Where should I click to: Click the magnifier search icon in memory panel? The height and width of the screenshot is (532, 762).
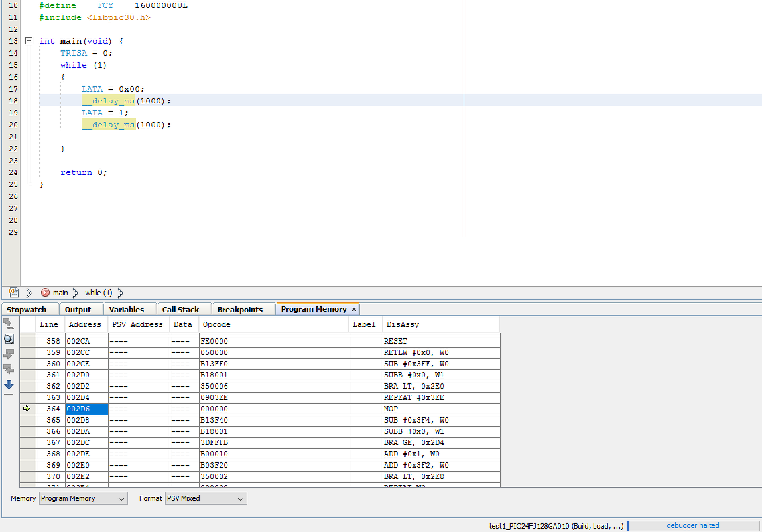(x=9, y=339)
